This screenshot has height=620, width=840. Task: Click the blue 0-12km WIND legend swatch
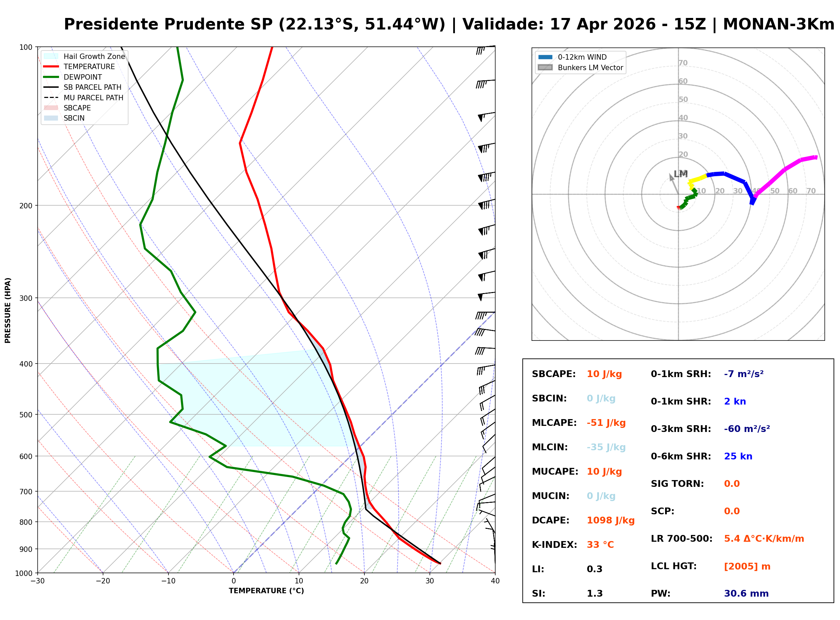(546, 57)
